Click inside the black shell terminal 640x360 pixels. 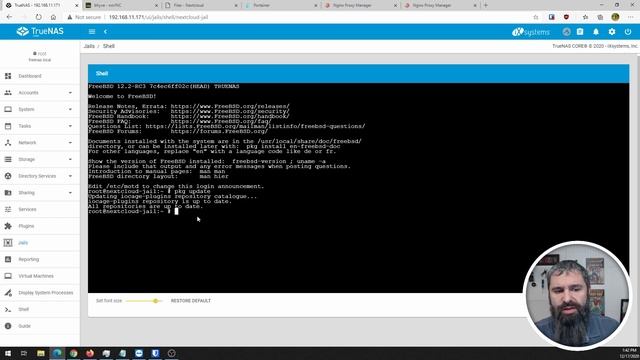pos(358,188)
